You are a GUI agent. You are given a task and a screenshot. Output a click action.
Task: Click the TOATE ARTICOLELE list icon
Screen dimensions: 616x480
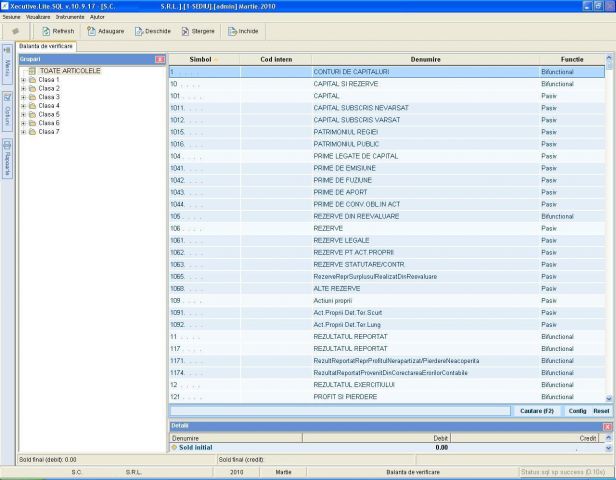tap(32, 71)
